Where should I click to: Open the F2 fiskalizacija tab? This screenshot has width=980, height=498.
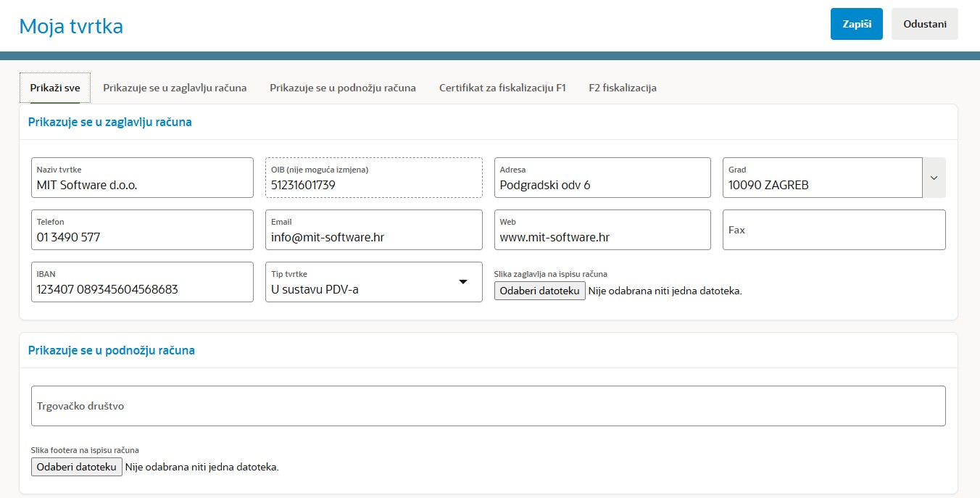coord(623,88)
